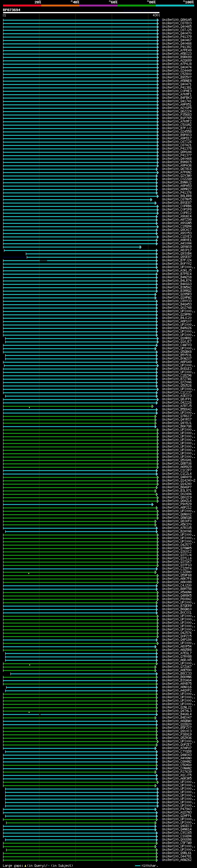Image resolution: width=197 pixels, height=868 pixels.
Task: Click the green ~80% identity legend segment
Action: pyautogui.click(x=137, y=6)
